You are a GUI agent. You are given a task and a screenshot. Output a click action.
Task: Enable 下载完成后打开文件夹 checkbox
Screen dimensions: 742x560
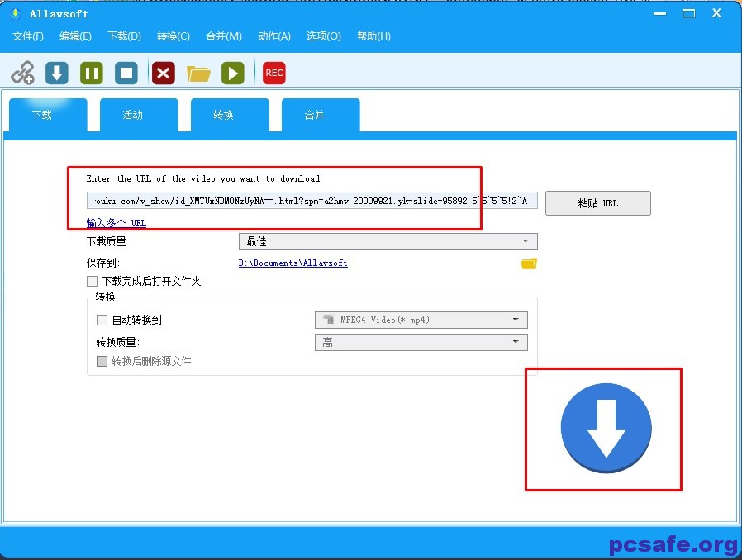point(93,282)
